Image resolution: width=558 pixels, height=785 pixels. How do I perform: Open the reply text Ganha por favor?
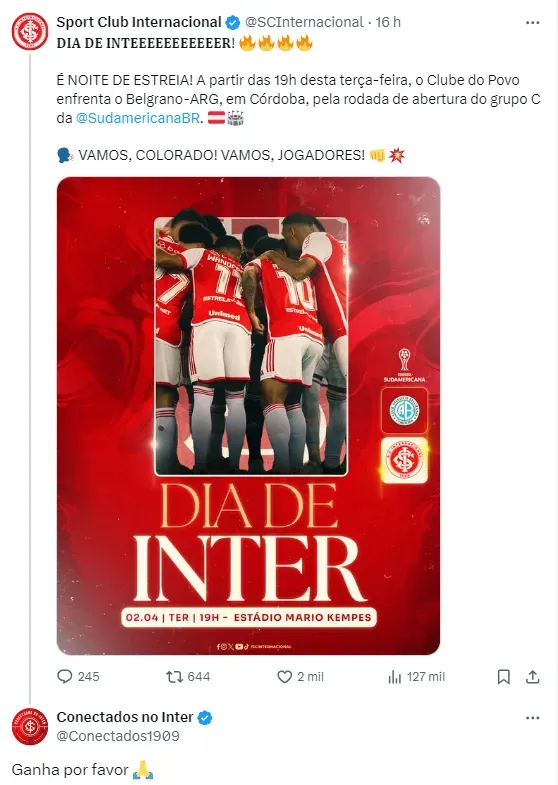click(70, 769)
